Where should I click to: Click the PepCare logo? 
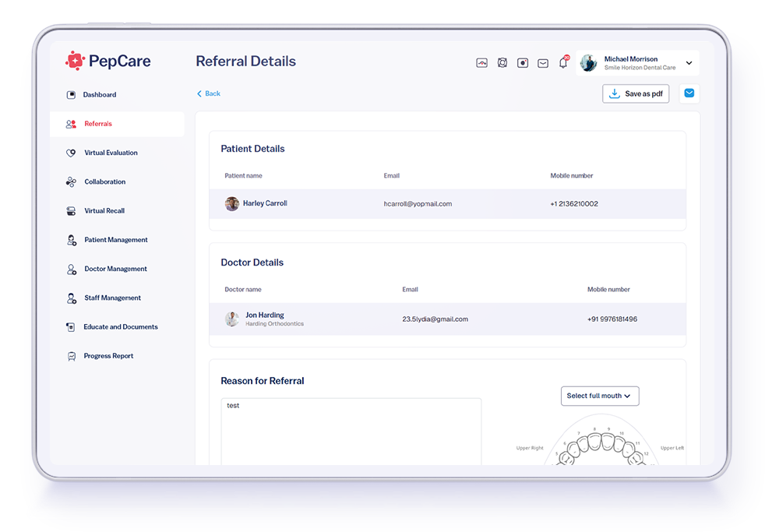108,61
